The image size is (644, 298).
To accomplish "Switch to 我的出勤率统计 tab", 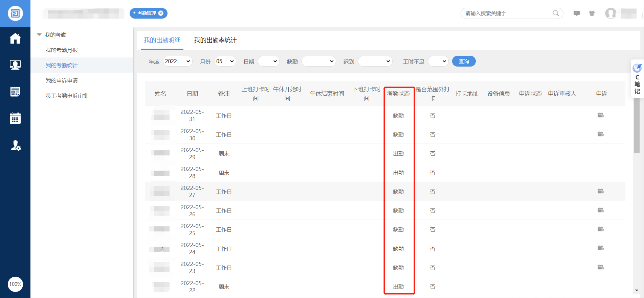I will click(x=215, y=40).
